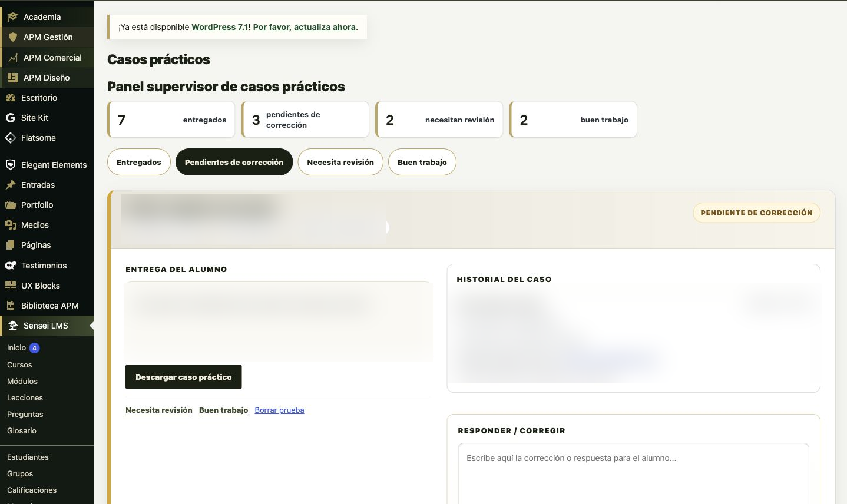This screenshot has height=504, width=847.
Task: Show the Buen trabajo filter tab
Action: pos(422,162)
